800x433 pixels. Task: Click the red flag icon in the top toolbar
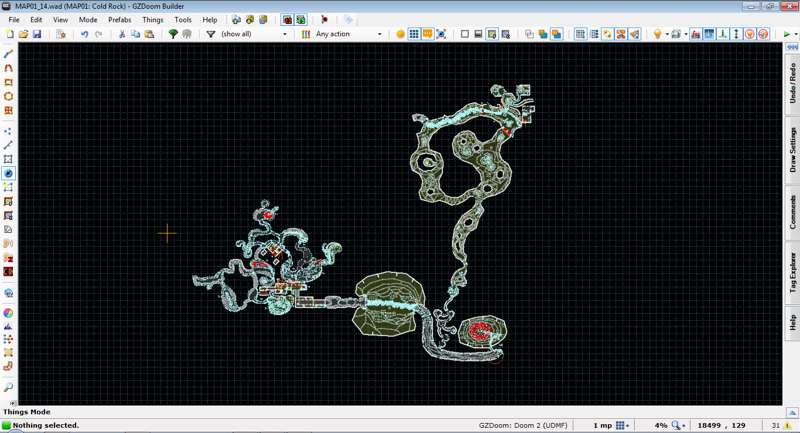click(x=324, y=20)
